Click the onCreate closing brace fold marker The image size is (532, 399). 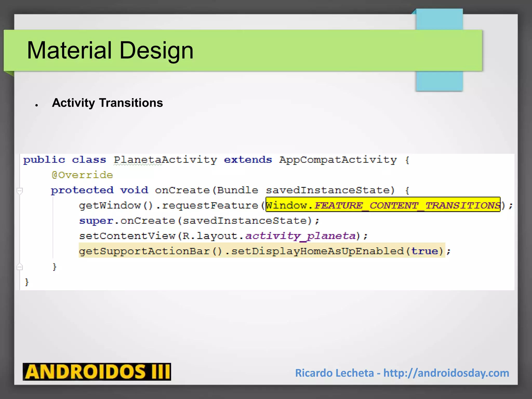pyautogui.click(x=20, y=267)
